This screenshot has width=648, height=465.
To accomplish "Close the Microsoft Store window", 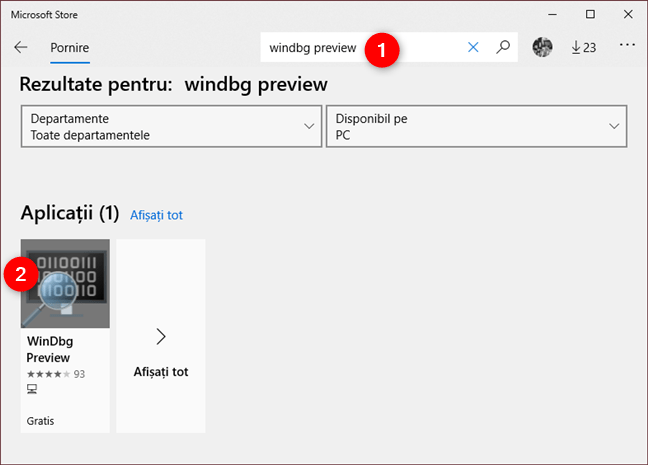I will click(x=628, y=14).
